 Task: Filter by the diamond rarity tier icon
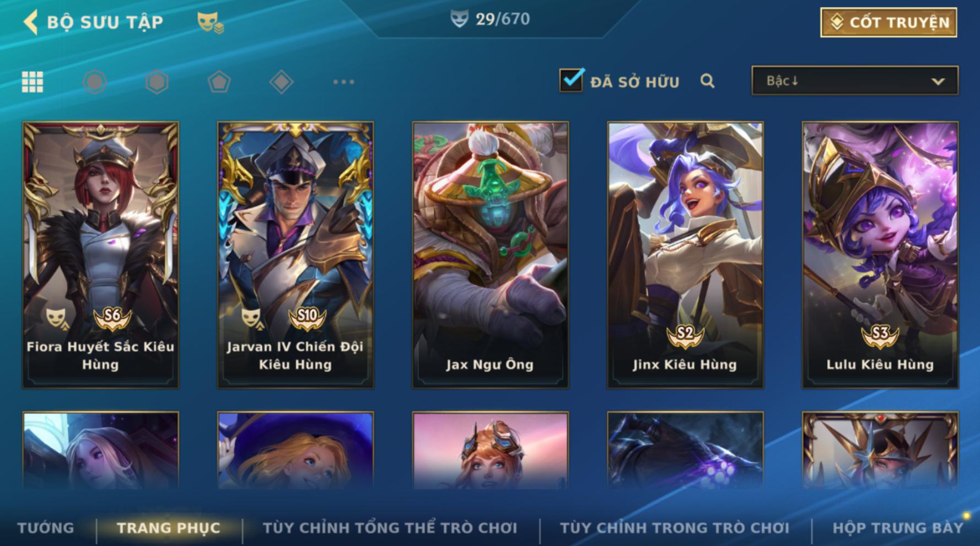[x=282, y=82]
